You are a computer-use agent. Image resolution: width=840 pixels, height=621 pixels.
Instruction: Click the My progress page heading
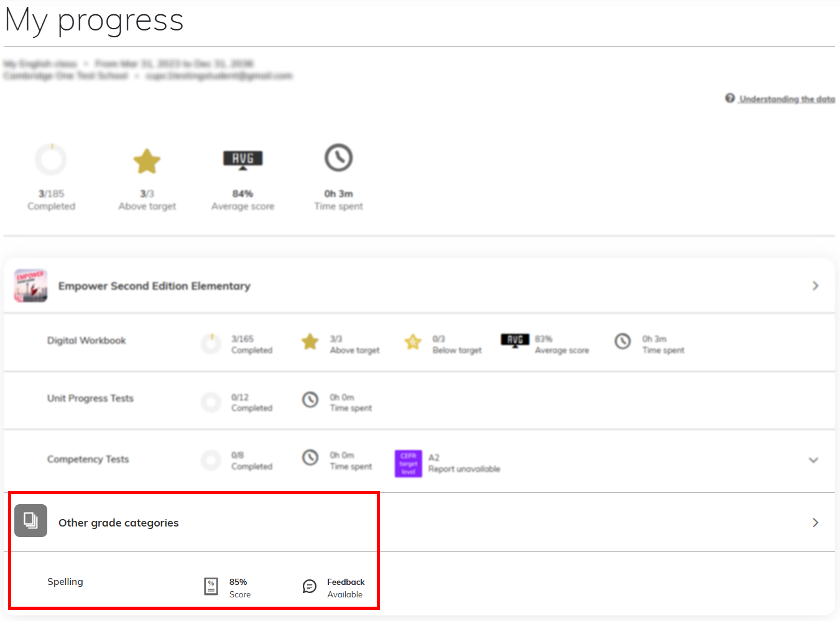tap(94, 20)
